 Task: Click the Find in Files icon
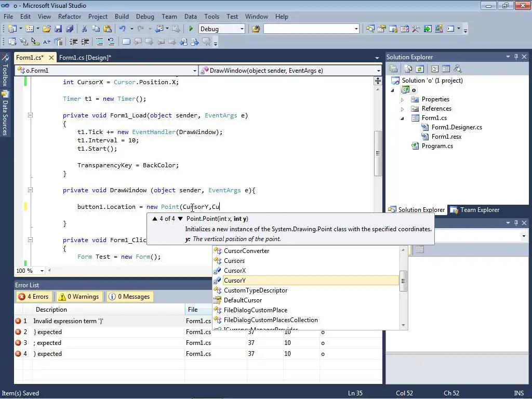(256, 29)
